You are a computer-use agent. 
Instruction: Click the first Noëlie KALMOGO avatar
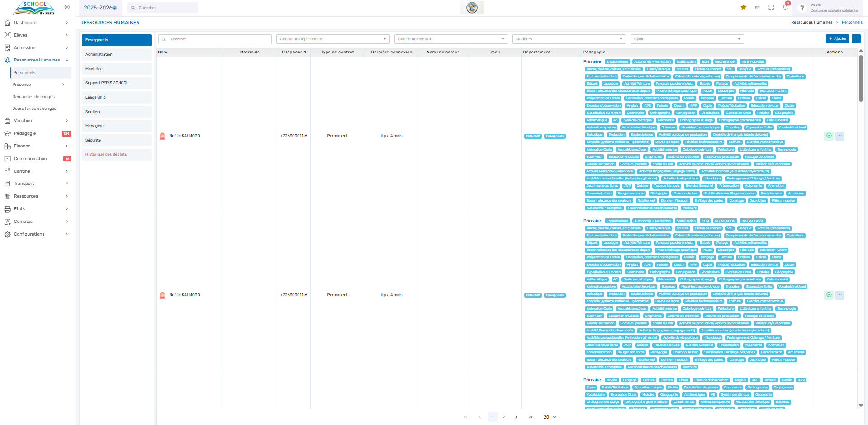click(x=162, y=136)
